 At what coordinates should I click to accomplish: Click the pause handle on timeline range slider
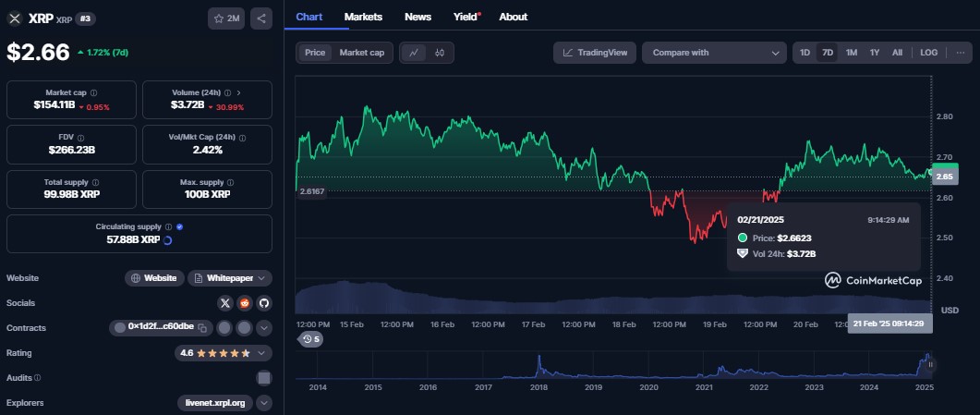pos(930,364)
